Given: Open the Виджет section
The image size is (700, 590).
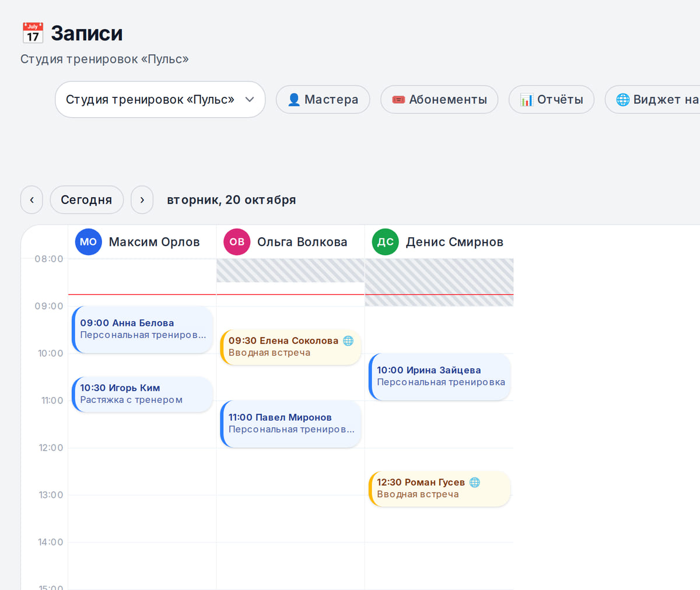Looking at the screenshot, I should point(653,100).
